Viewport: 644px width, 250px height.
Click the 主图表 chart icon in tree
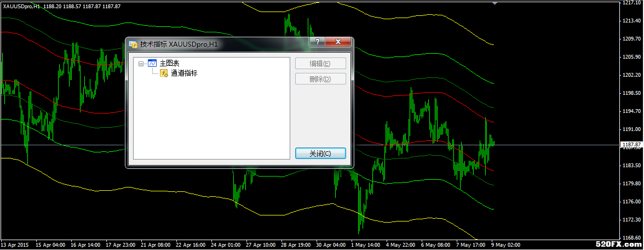(x=152, y=64)
